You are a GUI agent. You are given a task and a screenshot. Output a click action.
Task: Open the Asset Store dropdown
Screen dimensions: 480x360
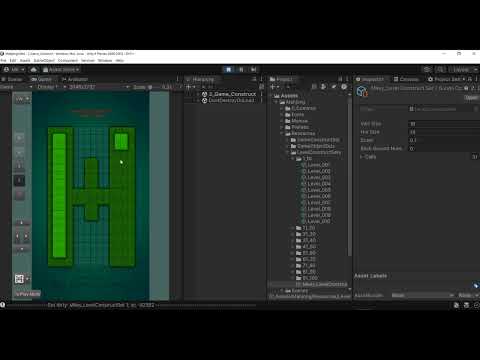[61, 70]
